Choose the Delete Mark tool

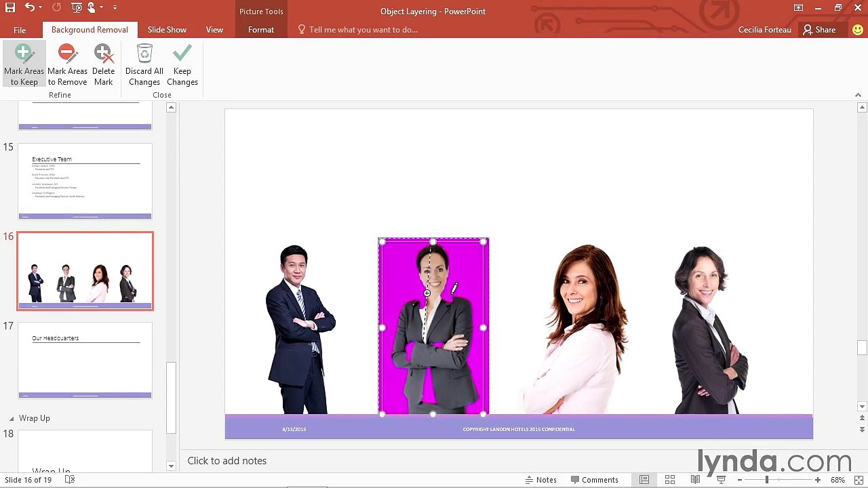pyautogui.click(x=103, y=64)
